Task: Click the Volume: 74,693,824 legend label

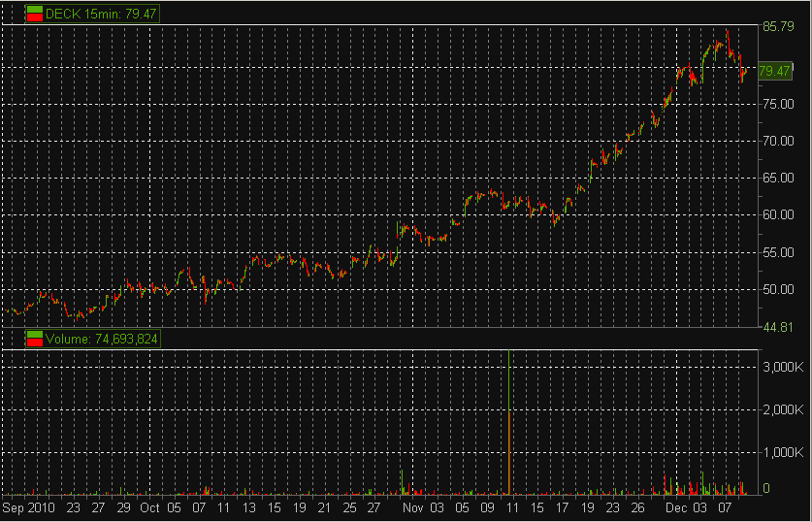Action: pyautogui.click(x=101, y=340)
